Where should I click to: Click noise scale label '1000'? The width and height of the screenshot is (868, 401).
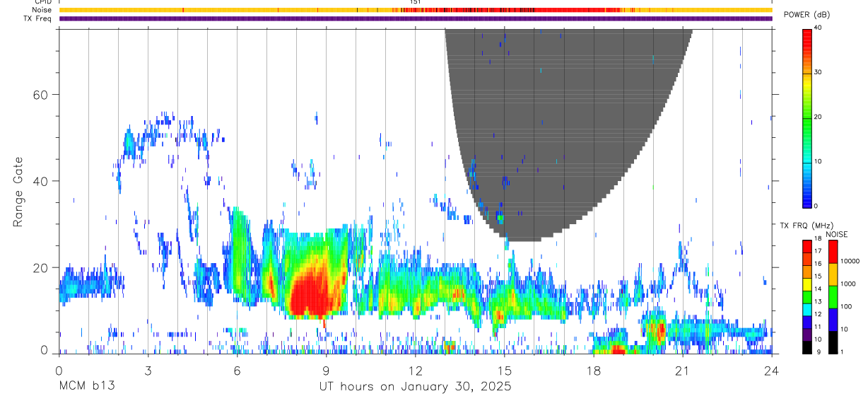pyautogui.click(x=849, y=284)
